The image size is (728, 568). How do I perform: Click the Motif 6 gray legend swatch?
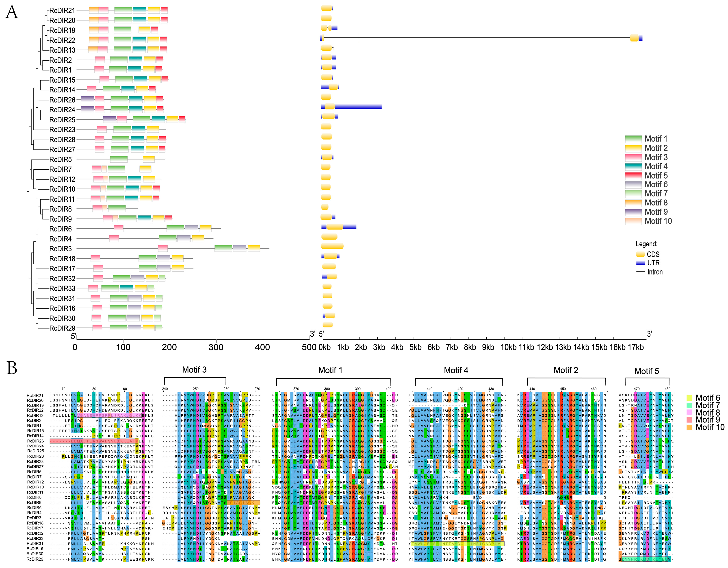point(633,185)
